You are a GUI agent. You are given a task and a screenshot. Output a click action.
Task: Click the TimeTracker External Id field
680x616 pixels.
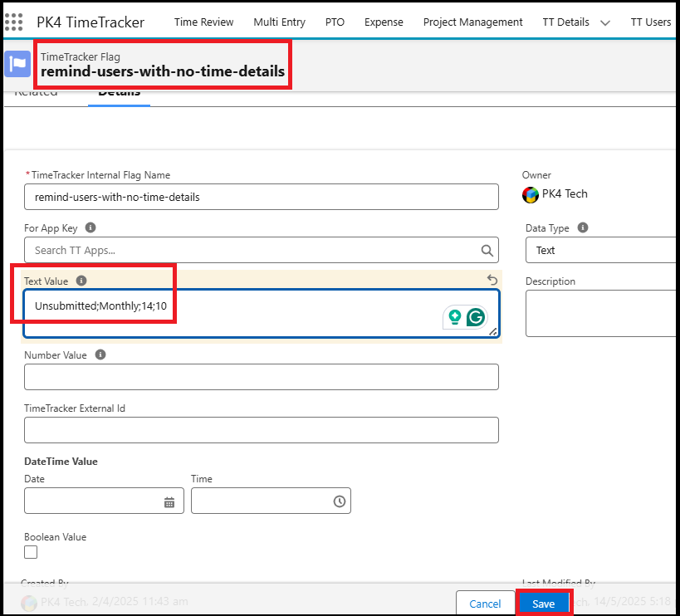[262, 430]
